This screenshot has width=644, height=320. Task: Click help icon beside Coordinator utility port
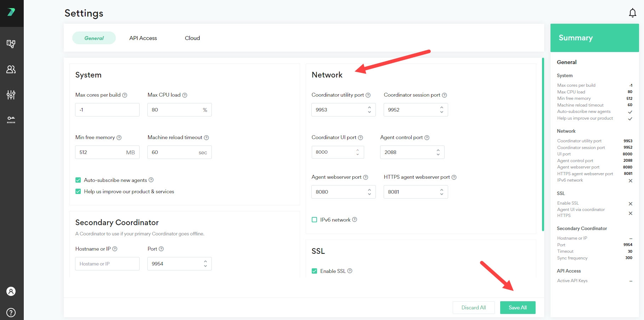click(x=368, y=95)
